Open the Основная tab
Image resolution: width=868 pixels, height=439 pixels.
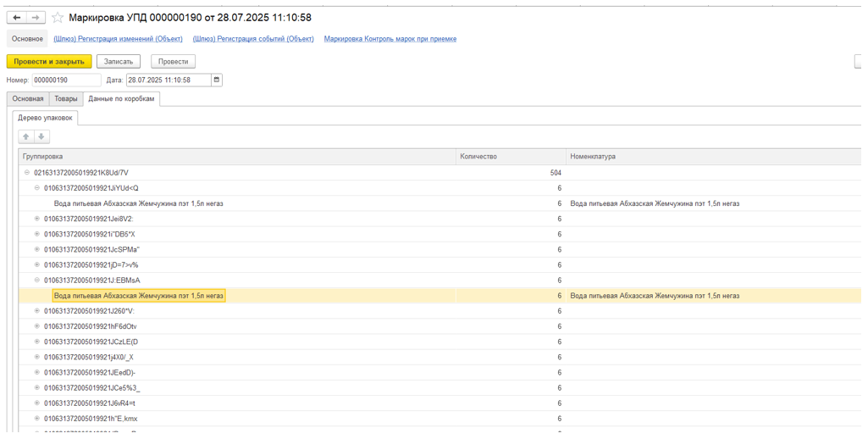[x=28, y=99]
